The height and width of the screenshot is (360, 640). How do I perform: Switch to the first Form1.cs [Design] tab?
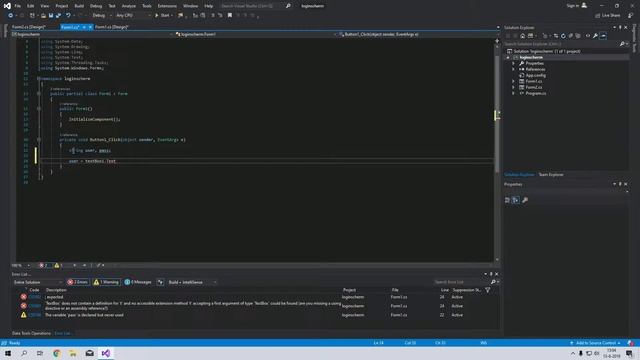29,27
